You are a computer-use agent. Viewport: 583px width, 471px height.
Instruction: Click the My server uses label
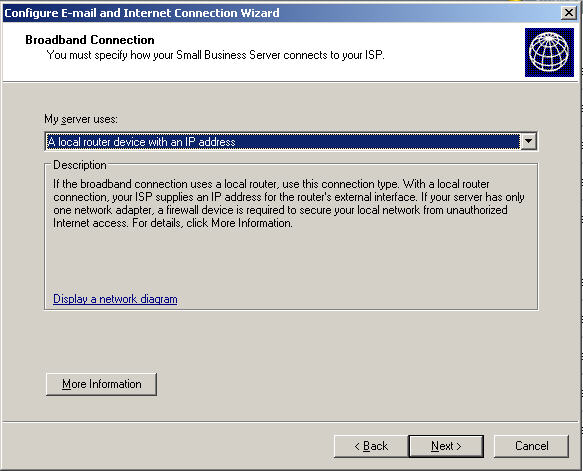tap(81, 119)
